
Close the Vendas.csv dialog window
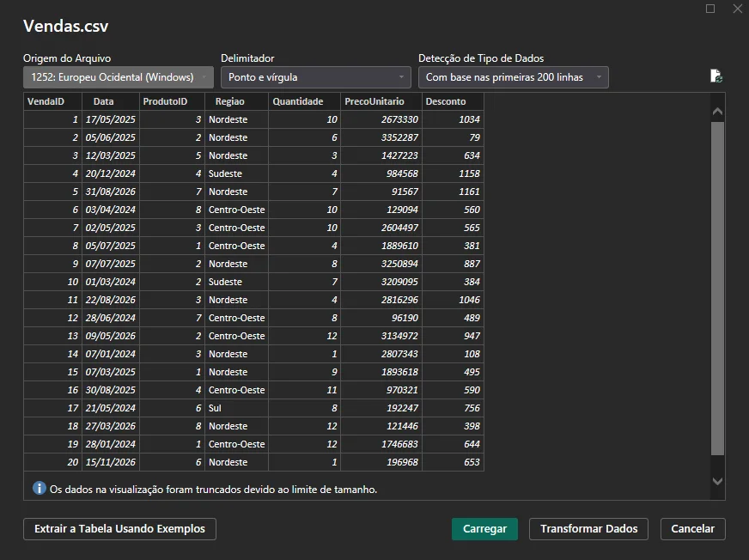tap(738, 9)
